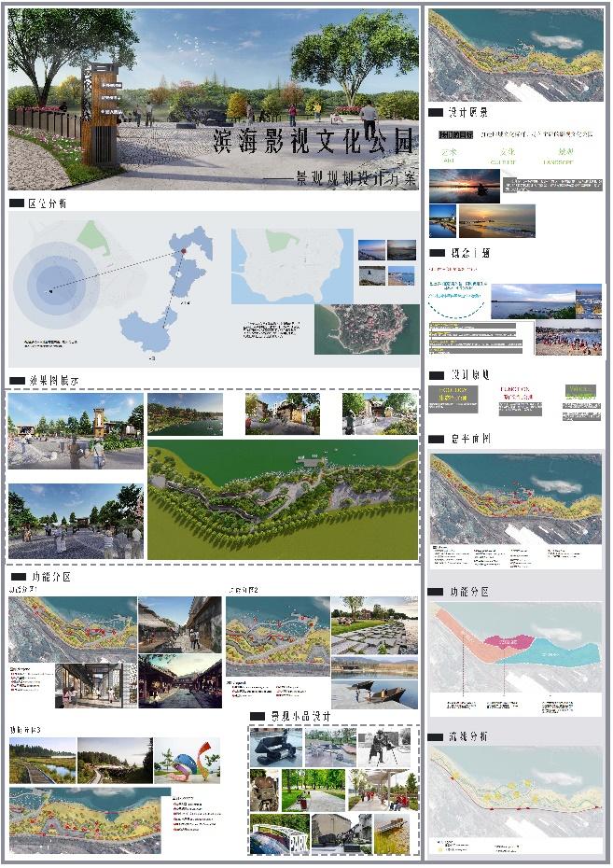The height and width of the screenshot is (868, 613).
Task: Open the black piano sculpture photo
Action: click(276, 748)
